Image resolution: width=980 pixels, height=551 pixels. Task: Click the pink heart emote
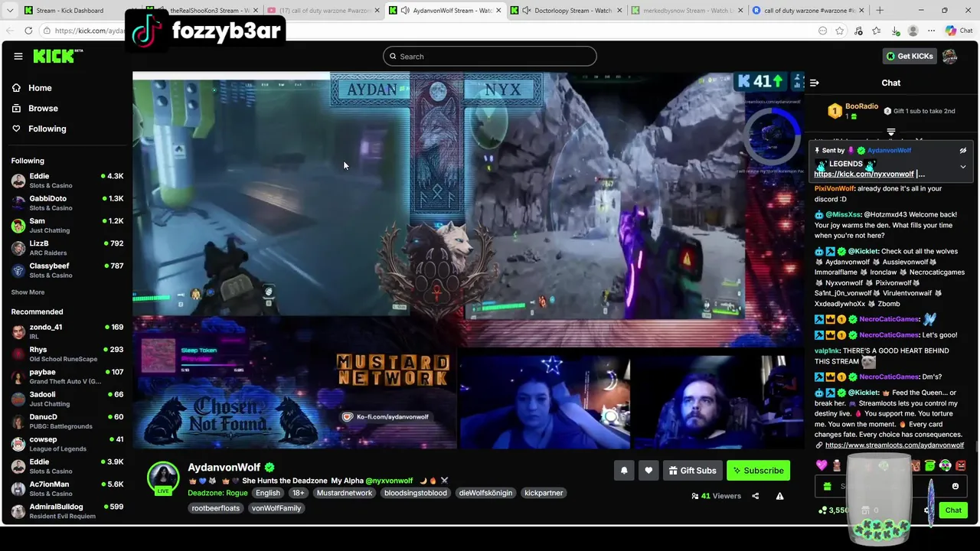point(822,465)
